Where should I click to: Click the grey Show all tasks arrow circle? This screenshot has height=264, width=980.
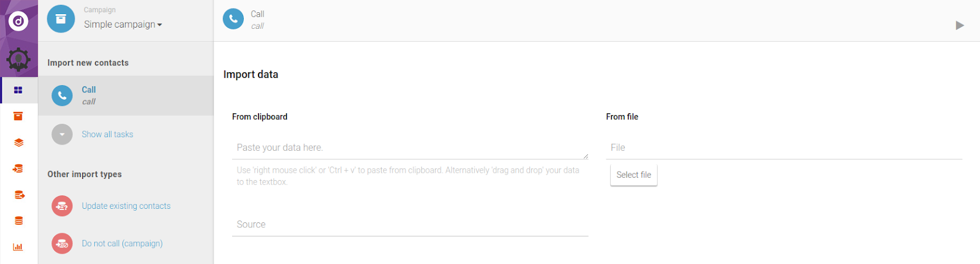pyautogui.click(x=62, y=134)
